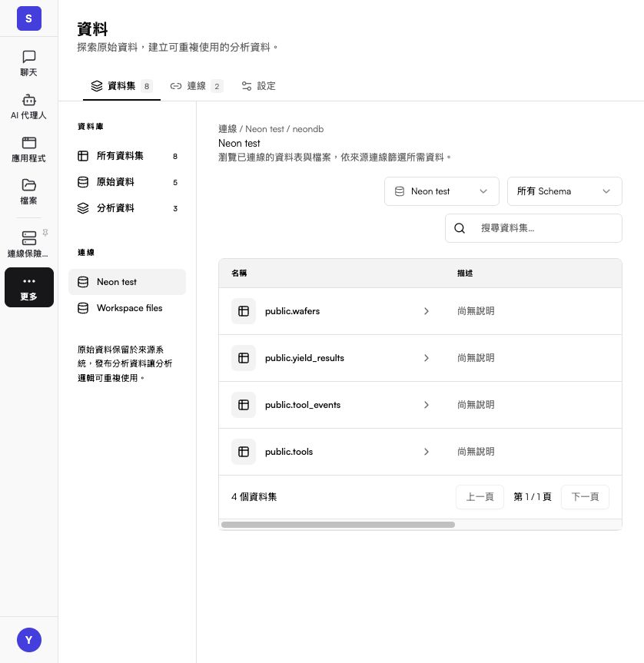Click the Neon test database icon in sidebar
The width and height of the screenshot is (644, 663).
pyautogui.click(x=83, y=282)
